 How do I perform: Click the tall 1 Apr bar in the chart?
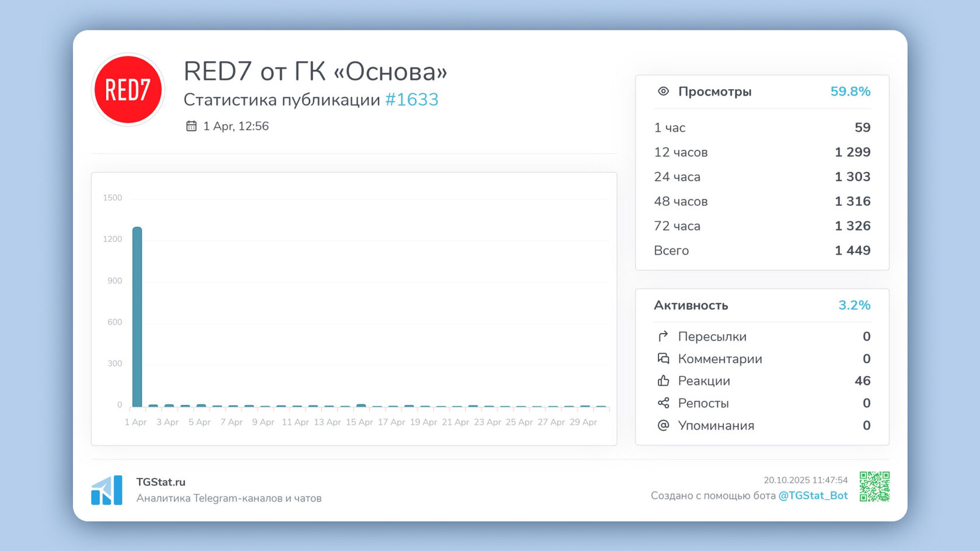coord(137,317)
